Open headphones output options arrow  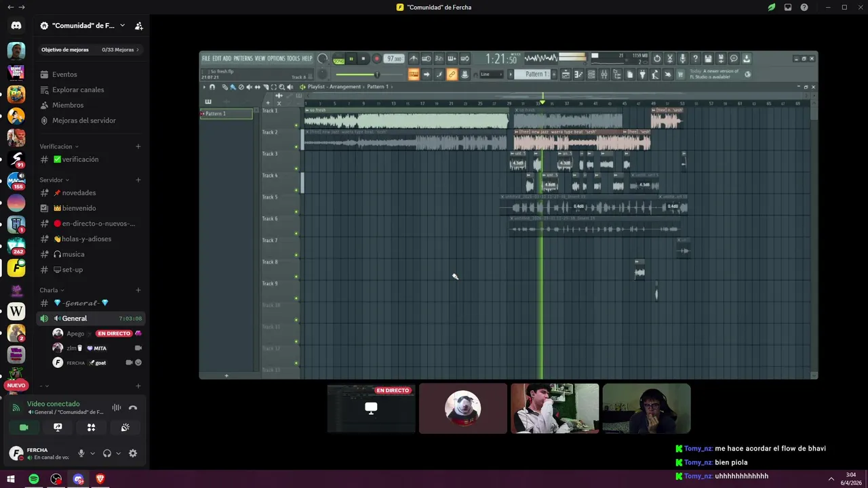pos(118,453)
